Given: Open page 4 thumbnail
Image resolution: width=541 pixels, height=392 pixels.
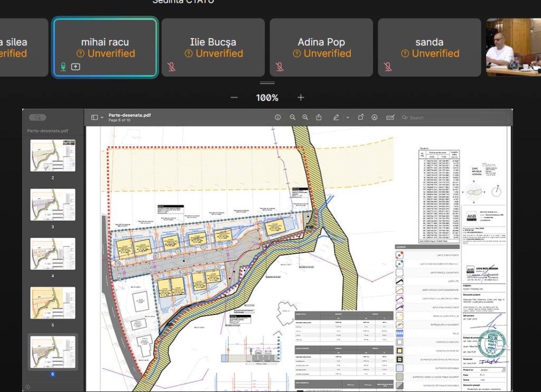Looking at the screenshot, I should [x=53, y=254].
